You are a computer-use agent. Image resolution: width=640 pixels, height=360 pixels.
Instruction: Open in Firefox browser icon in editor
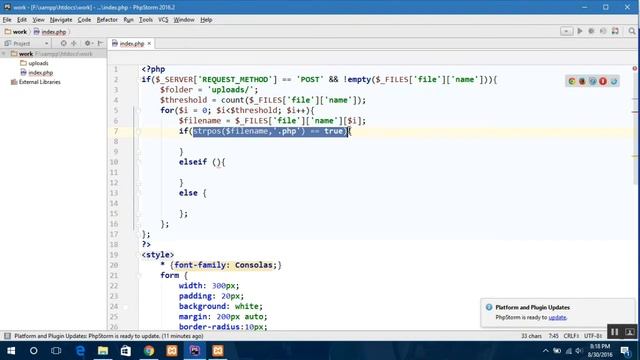(582, 81)
